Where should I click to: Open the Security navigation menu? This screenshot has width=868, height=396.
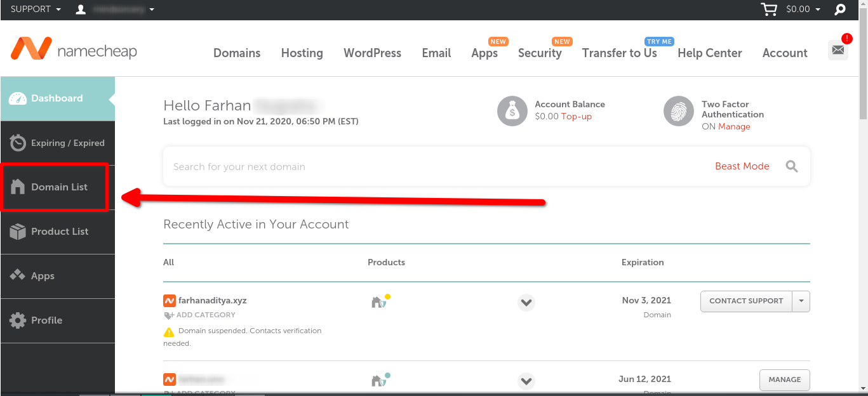click(539, 53)
